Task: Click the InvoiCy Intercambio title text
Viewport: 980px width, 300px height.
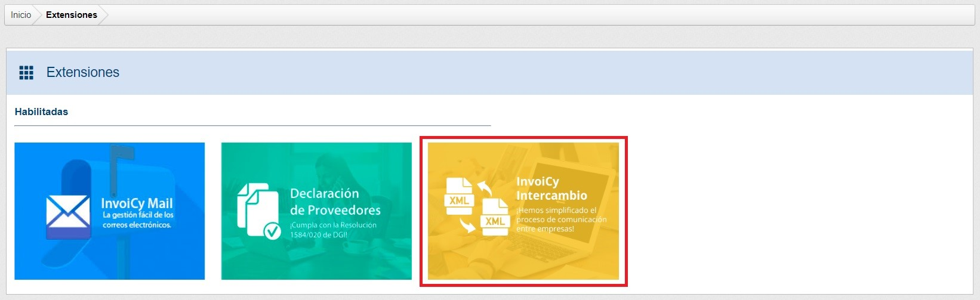Action: 551,188
